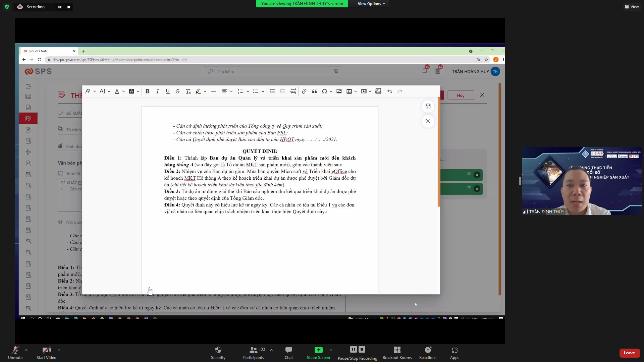Click Pause/Stop Recording in Zoom toolbar
Image resolution: width=644 pixels, height=362 pixels.
click(x=357, y=353)
